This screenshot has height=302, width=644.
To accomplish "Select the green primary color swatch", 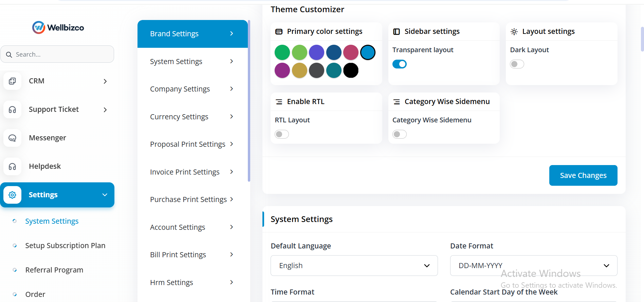I will (282, 53).
